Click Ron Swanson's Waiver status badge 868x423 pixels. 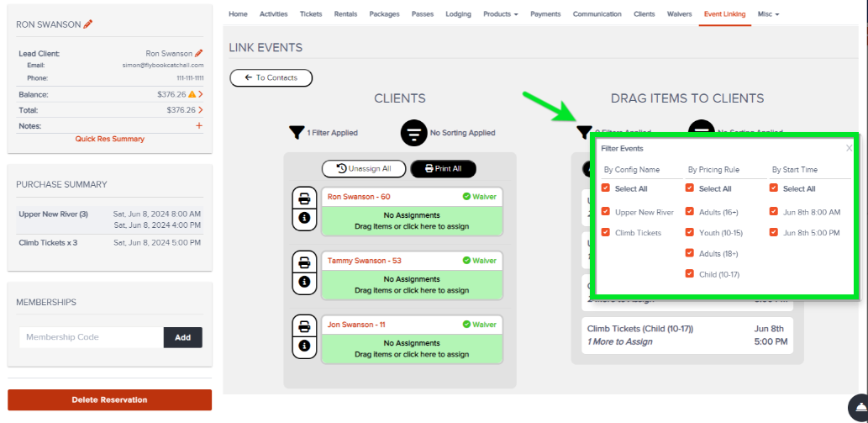click(480, 197)
